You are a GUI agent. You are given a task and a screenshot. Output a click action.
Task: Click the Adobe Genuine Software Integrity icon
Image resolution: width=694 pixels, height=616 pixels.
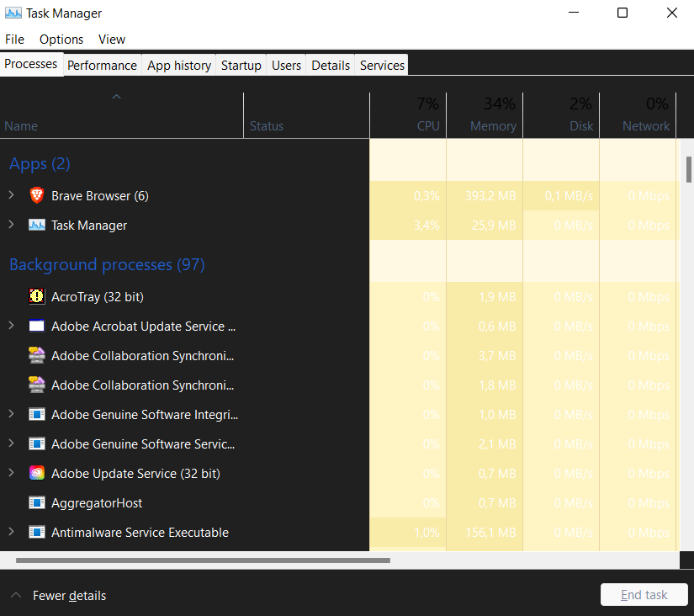pos(37,415)
